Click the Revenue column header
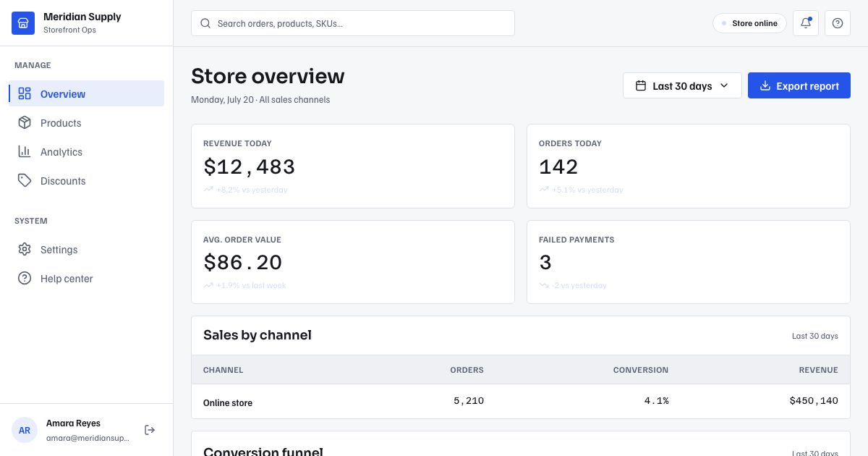 coord(819,370)
